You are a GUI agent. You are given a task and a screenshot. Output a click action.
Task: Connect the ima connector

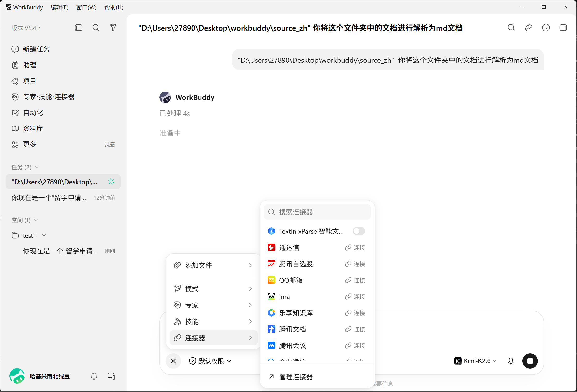coord(355,296)
